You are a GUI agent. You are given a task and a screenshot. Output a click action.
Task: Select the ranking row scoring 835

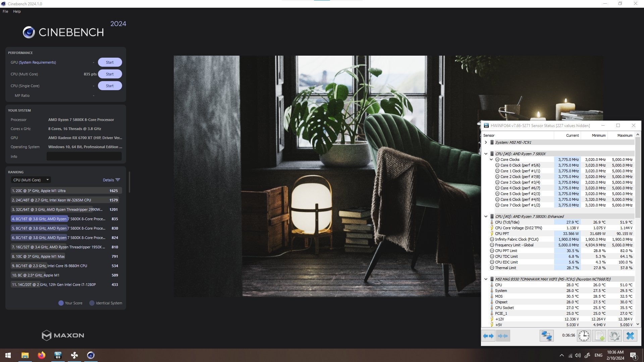(66, 219)
